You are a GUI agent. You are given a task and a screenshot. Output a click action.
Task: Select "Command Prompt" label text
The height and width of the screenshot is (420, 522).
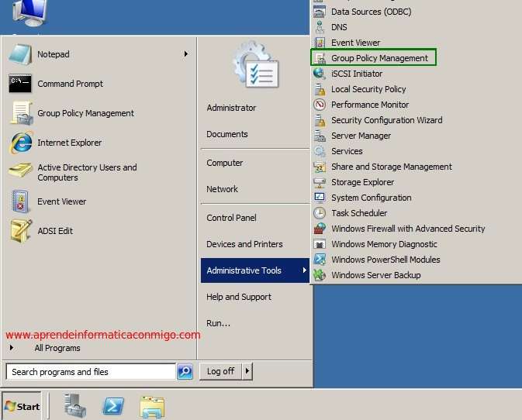pos(70,84)
